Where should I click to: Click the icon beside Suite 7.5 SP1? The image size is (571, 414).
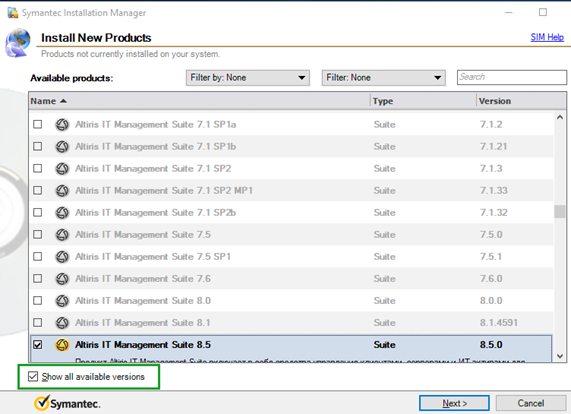[x=62, y=257]
